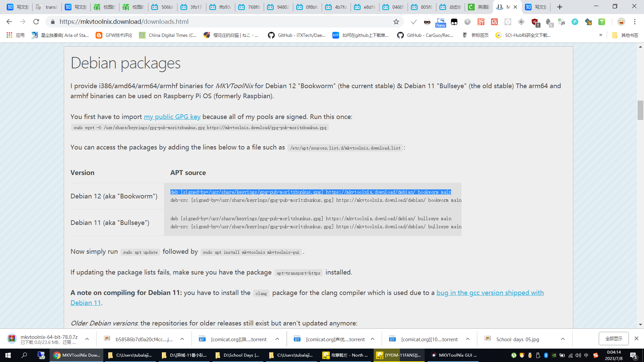Expand options for mkvtoolnix-64-bit download item
The height and width of the screenshot is (362, 644).
tap(87, 339)
